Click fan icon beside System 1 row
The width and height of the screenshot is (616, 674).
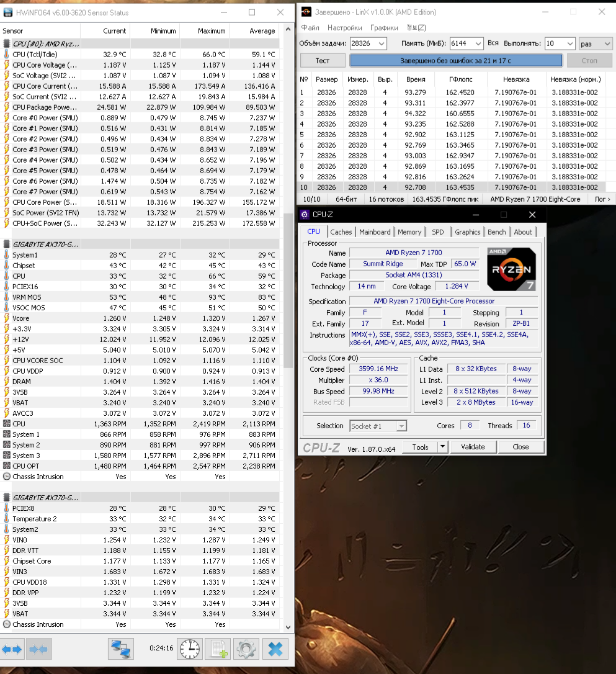[x=6, y=434]
